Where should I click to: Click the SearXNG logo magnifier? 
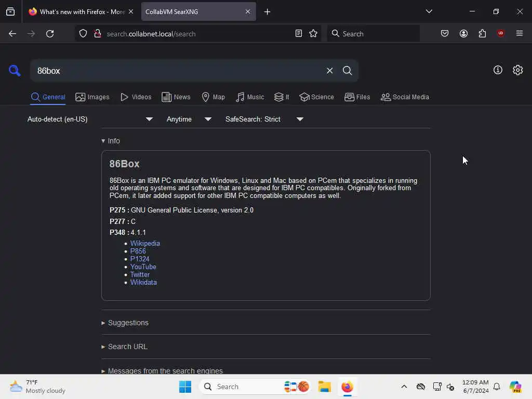[15, 71]
